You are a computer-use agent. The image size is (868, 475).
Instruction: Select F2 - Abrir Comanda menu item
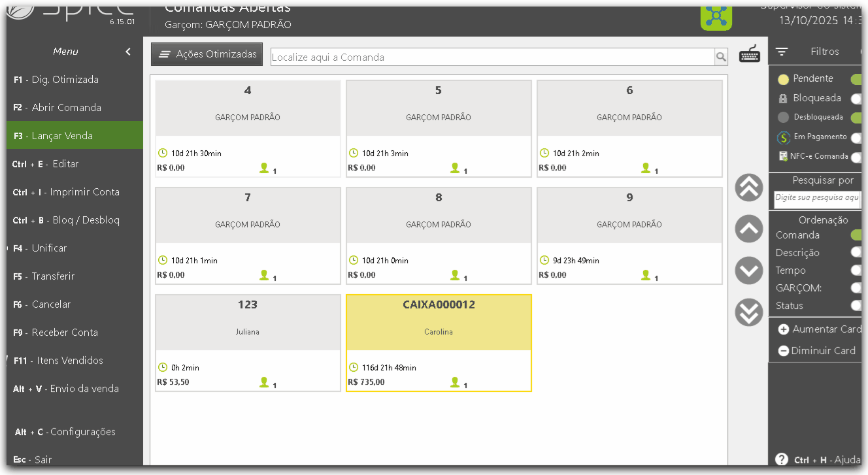[75, 108]
